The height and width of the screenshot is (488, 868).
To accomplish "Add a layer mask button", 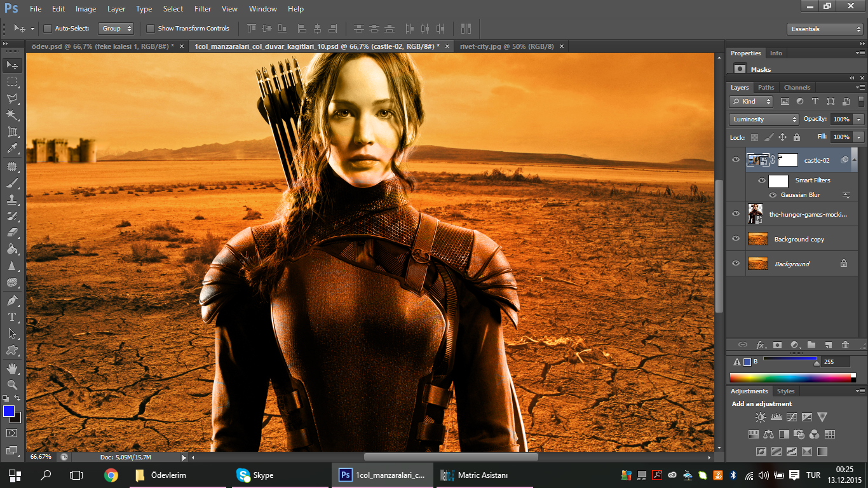I will click(777, 345).
